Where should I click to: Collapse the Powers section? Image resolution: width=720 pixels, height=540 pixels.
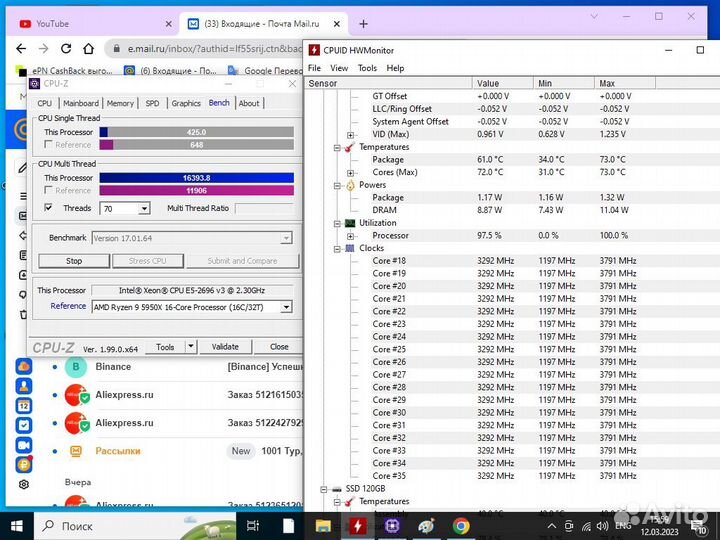point(337,186)
